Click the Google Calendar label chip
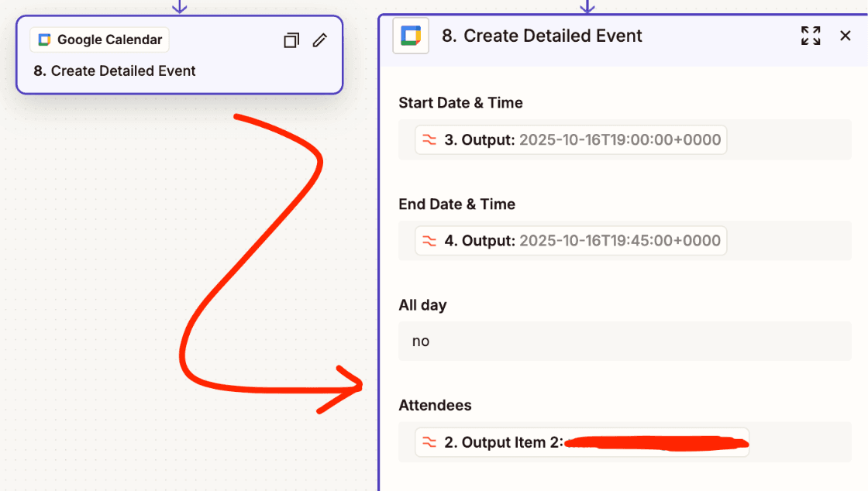The image size is (868, 491). pos(98,39)
